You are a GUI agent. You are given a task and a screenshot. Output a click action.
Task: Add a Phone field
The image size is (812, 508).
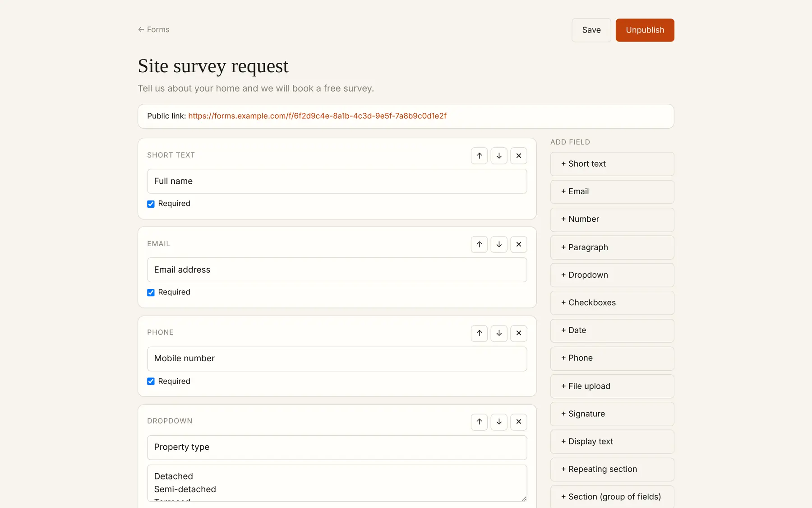click(612, 359)
